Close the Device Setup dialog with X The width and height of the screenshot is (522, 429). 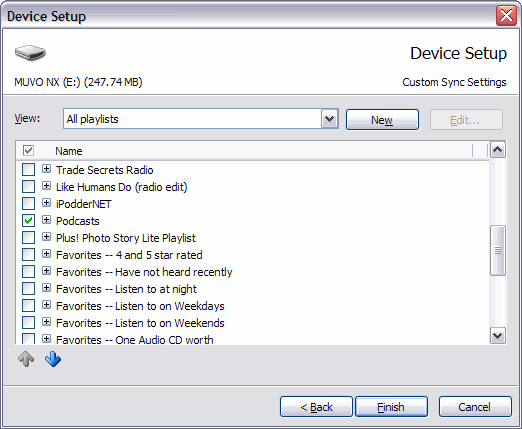[506, 16]
